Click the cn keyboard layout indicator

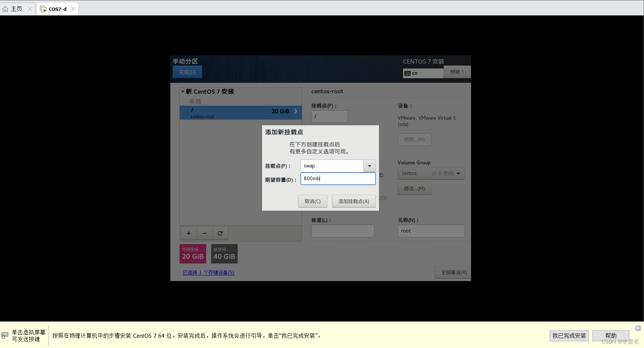[x=423, y=73]
